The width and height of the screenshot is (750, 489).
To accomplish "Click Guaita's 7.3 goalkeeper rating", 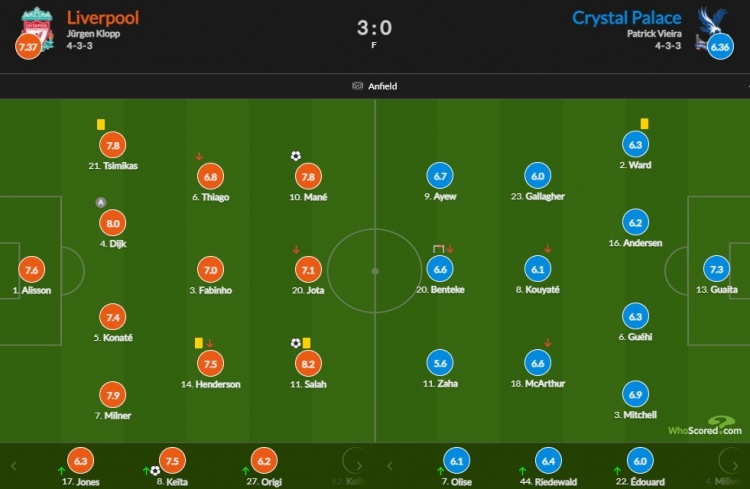I will (x=717, y=269).
